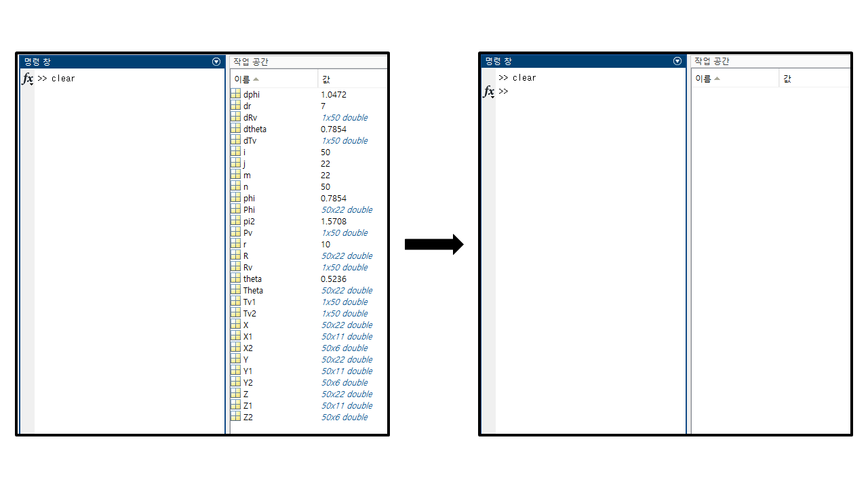This screenshot has height=488, width=868.
Task: Select variable i with value 50
Action: (x=245, y=152)
